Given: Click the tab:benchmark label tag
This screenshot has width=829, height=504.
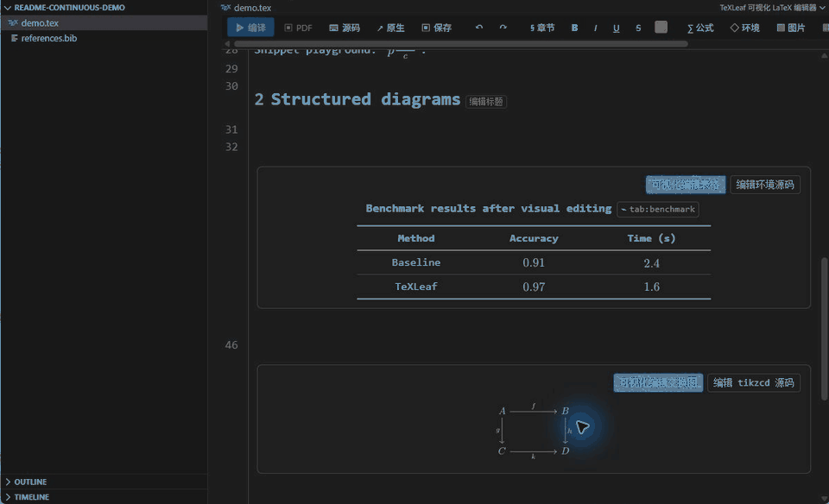Looking at the screenshot, I should [658, 209].
